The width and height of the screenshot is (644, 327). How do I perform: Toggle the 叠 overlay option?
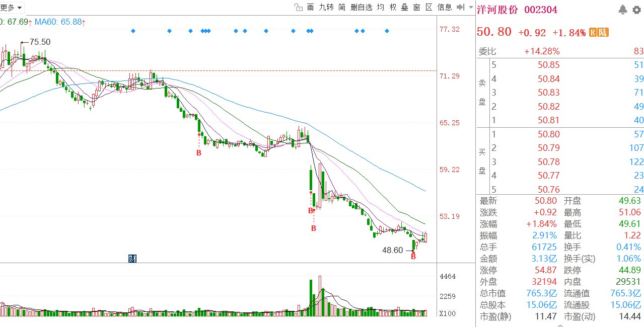click(x=405, y=7)
